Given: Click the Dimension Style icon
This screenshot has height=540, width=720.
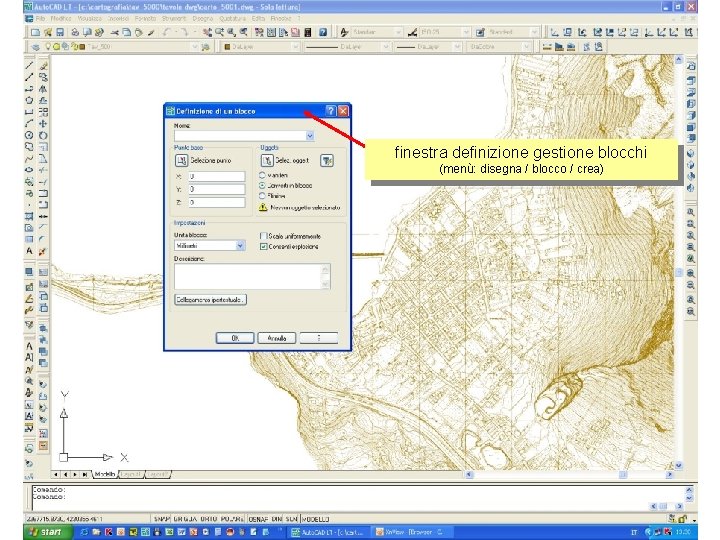Looking at the screenshot, I should (412, 32).
